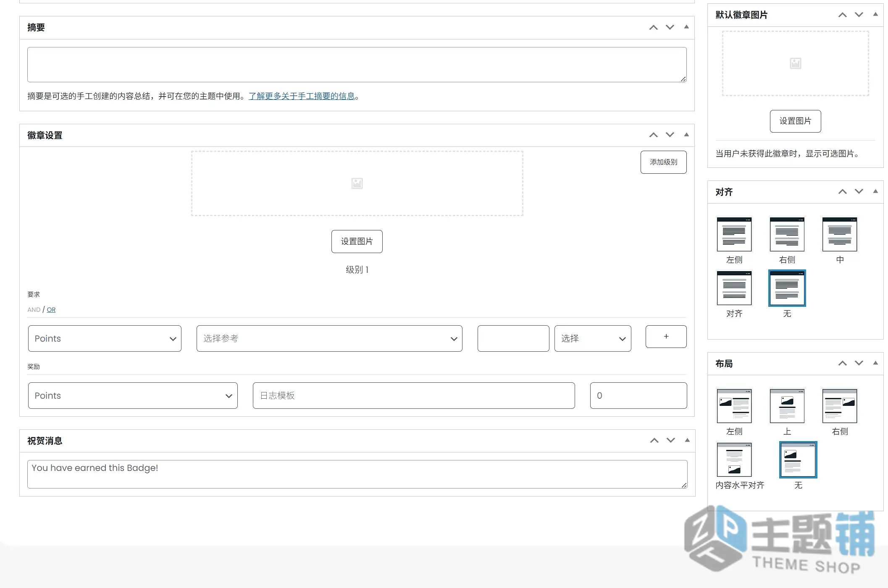
Task: Move the 徽章设置 panel up
Action: pyautogui.click(x=653, y=135)
